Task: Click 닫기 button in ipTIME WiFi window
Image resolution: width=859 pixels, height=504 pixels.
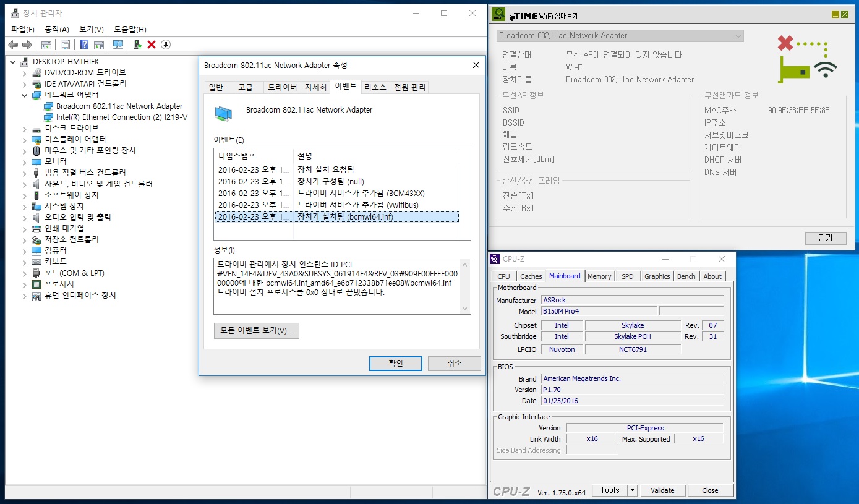Action: click(826, 238)
